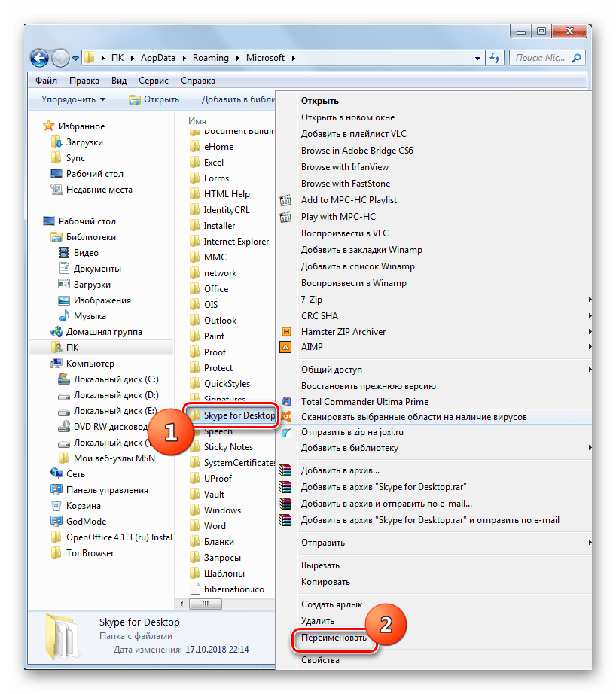Click the Forward navigation arrow button
This screenshot has height=694, width=616.
(x=60, y=58)
